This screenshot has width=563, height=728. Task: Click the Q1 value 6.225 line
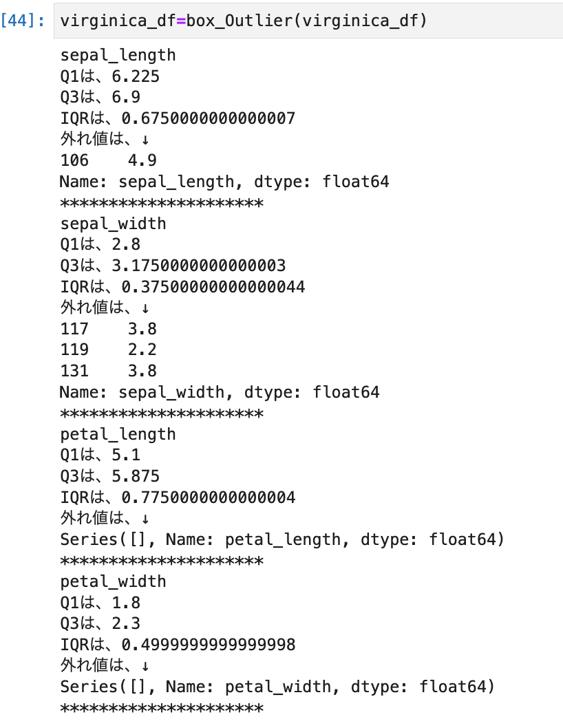click(x=109, y=76)
